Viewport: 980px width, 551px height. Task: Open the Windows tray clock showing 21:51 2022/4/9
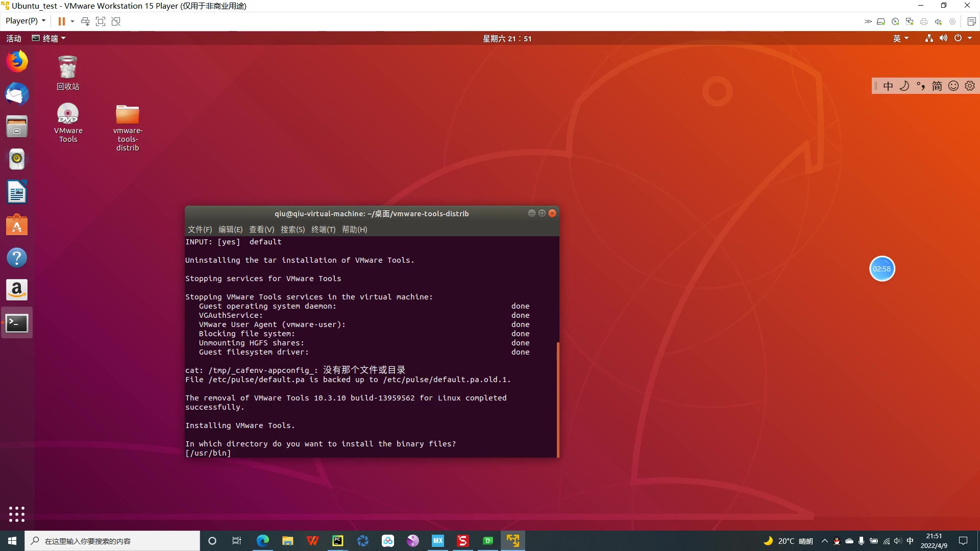pyautogui.click(x=934, y=541)
